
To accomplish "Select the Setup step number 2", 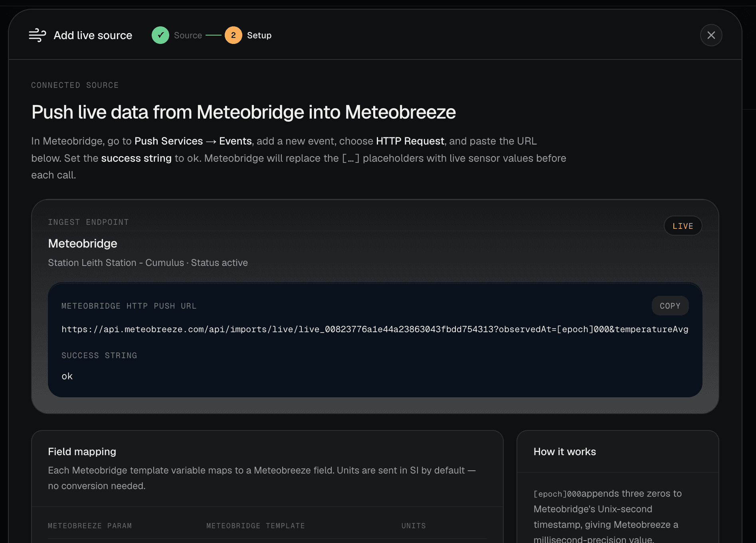I will [234, 35].
